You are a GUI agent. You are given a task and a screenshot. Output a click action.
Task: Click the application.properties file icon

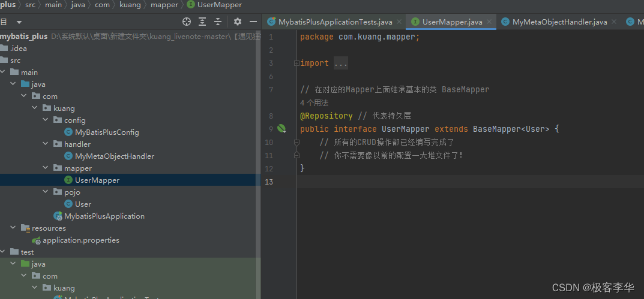pyautogui.click(x=37, y=240)
